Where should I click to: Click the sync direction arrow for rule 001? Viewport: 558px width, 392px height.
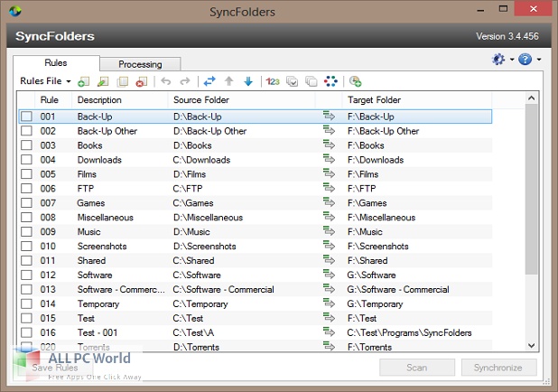[x=330, y=117]
